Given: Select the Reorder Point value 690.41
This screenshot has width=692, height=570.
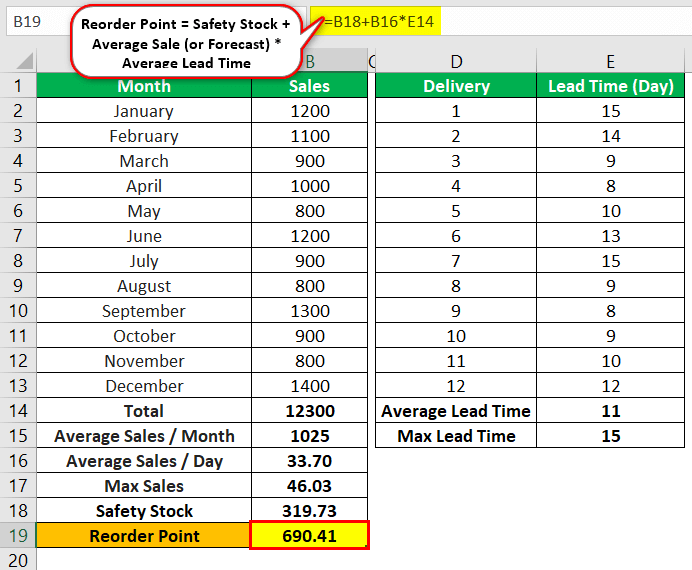Looking at the screenshot, I should [x=309, y=536].
